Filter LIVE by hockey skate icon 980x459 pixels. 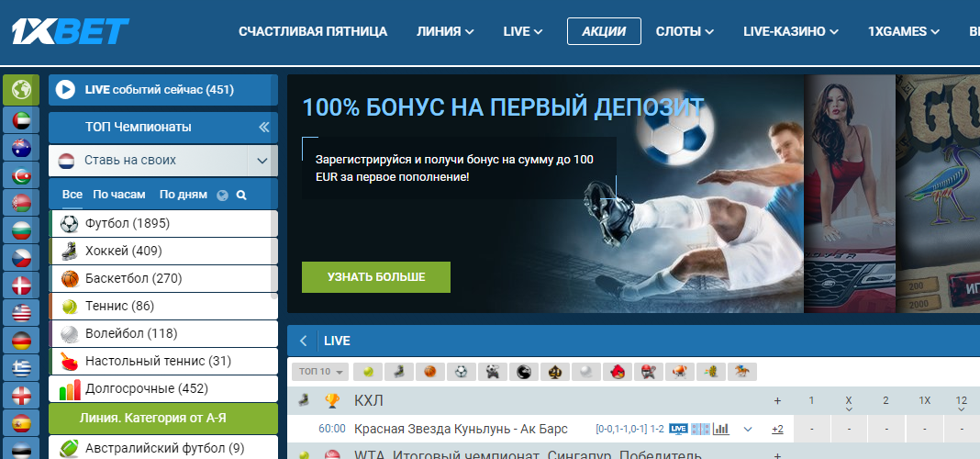click(x=399, y=372)
